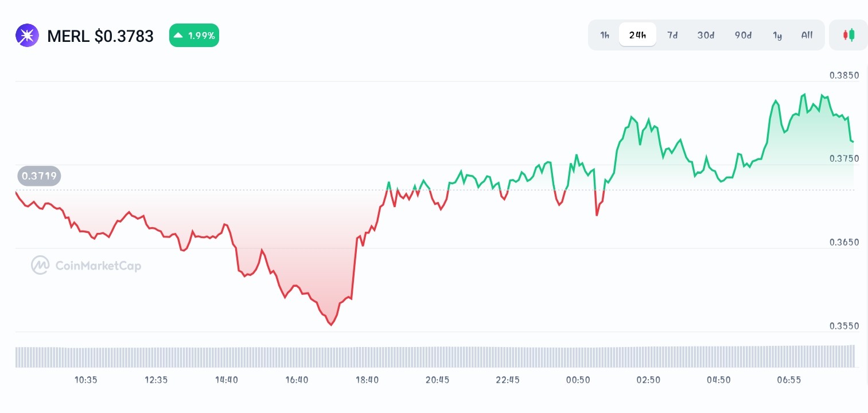Click the 06:55 time axis label

point(789,380)
